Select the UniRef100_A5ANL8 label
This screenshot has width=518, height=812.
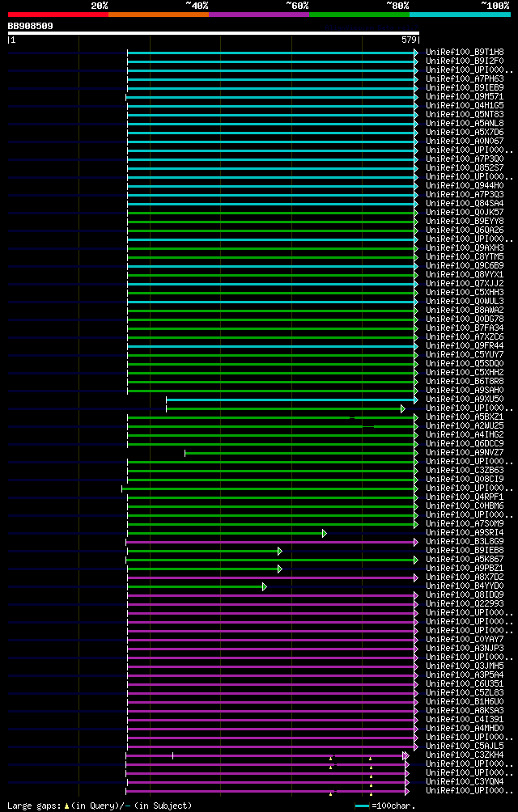pos(465,123)
